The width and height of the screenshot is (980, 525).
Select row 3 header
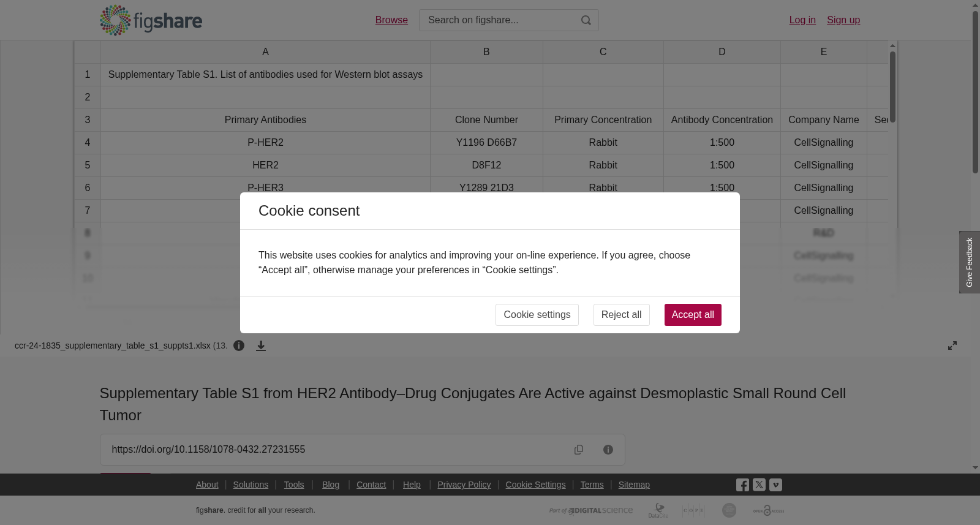pyautogui.click(x=88, y=120)
